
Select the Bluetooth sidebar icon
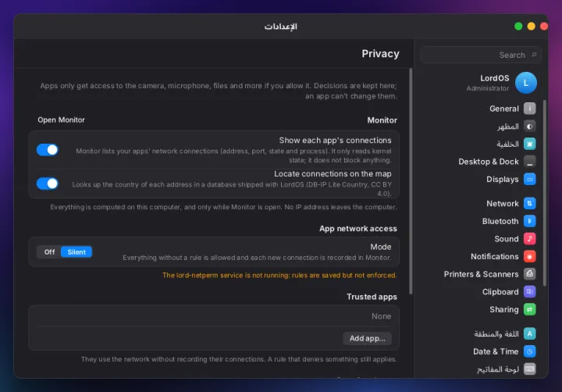529,221
